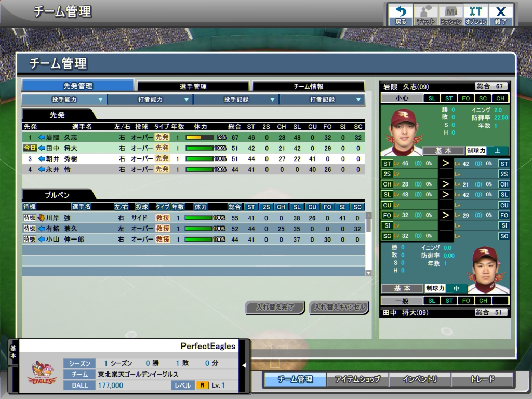
Task: Click the bullpen list scrollbar down arrow
Action: [x=369, y=273]
